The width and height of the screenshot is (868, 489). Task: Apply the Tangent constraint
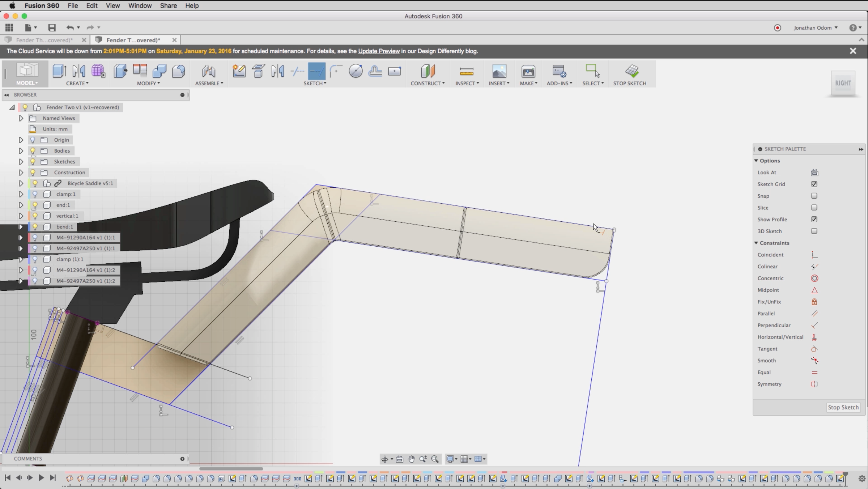coord(814,349)
